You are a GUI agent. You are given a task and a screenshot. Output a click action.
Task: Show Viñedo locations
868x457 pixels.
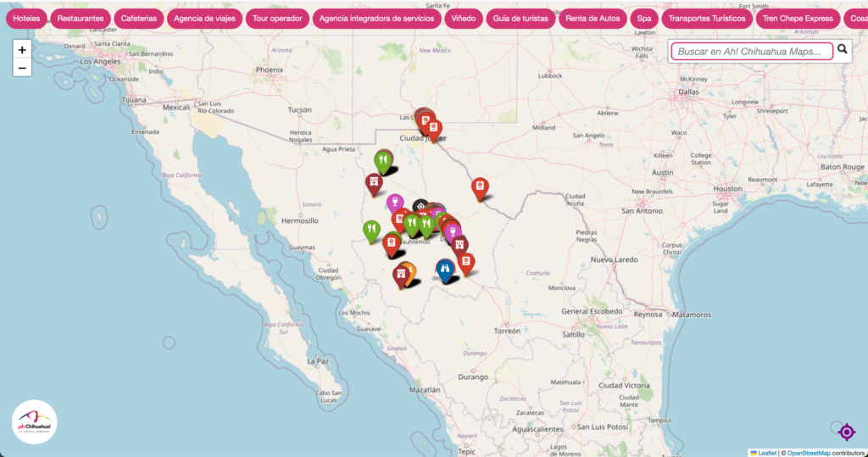[464, 18]
